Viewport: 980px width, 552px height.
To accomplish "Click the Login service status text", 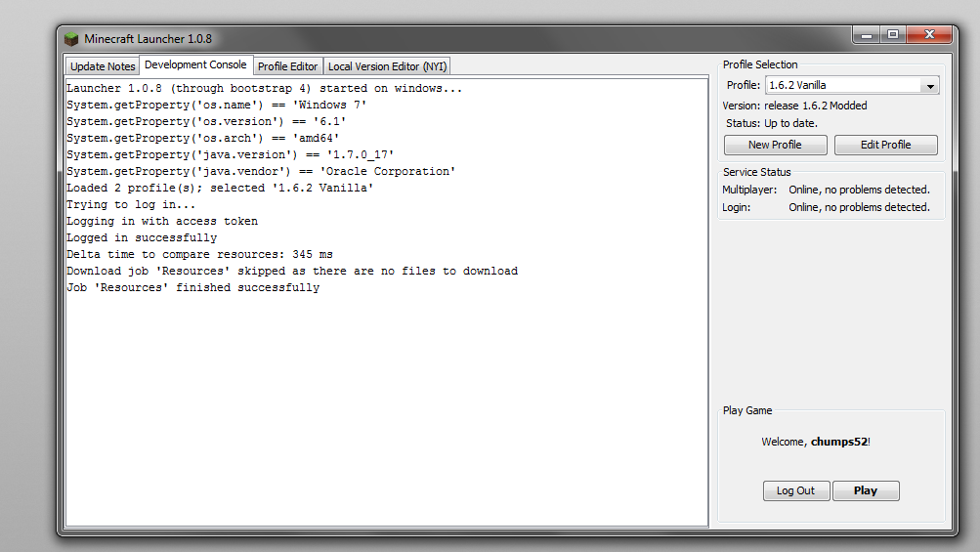I will [x=827, y=207].
